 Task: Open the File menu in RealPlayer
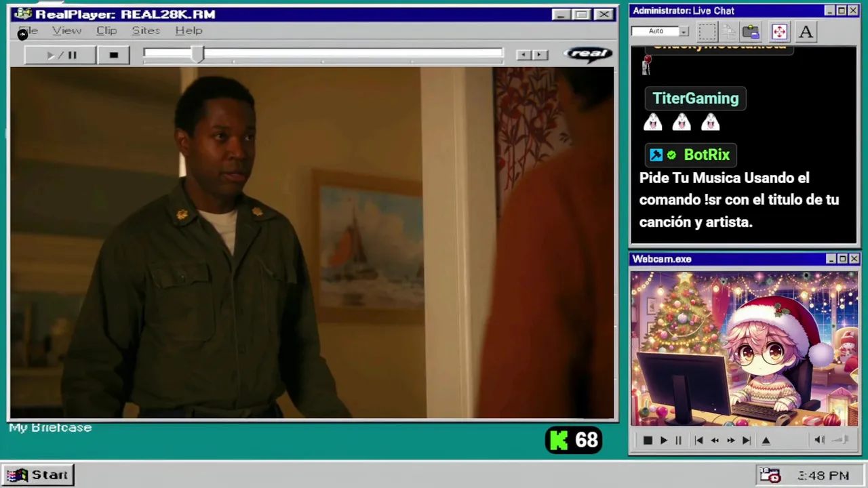(28, 30)
